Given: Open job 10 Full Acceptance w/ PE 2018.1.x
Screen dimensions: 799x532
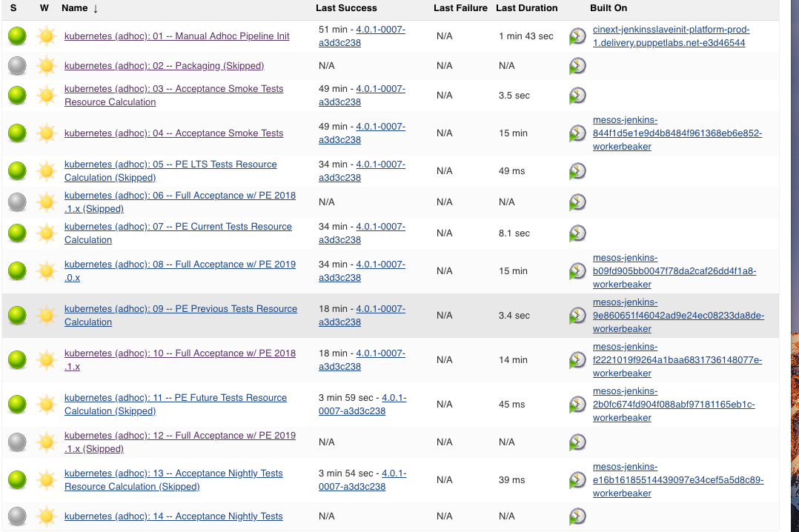Looking at the screenshot, I should pos(180,360).
